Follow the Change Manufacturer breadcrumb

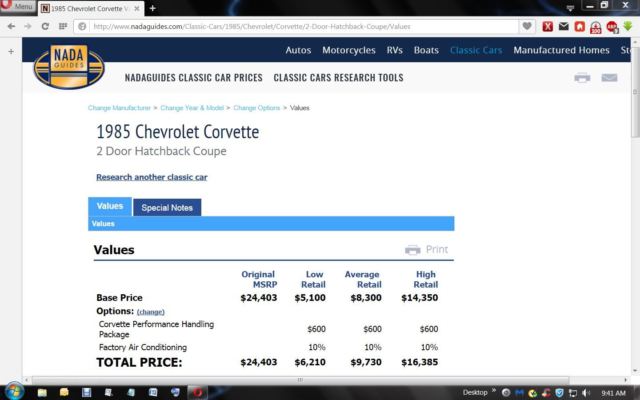coord(119,108)
